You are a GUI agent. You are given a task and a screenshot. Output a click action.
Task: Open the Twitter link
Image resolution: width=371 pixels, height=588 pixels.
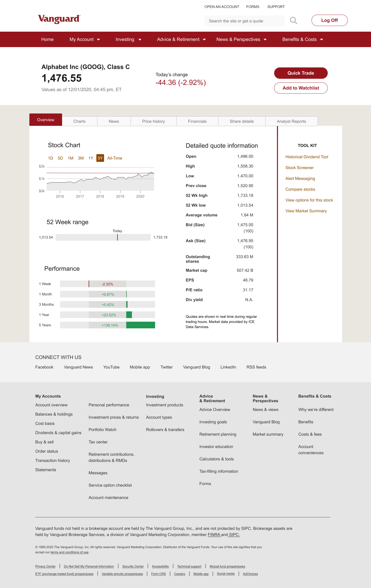coord(166,367)
